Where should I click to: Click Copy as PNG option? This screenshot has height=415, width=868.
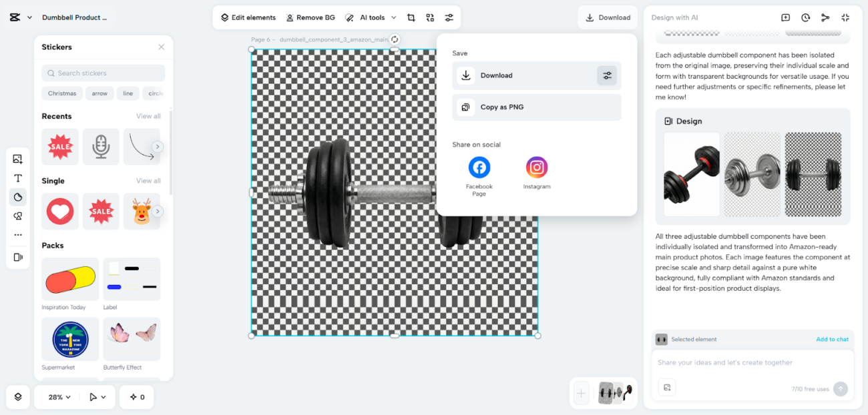(x=501, y=107)
